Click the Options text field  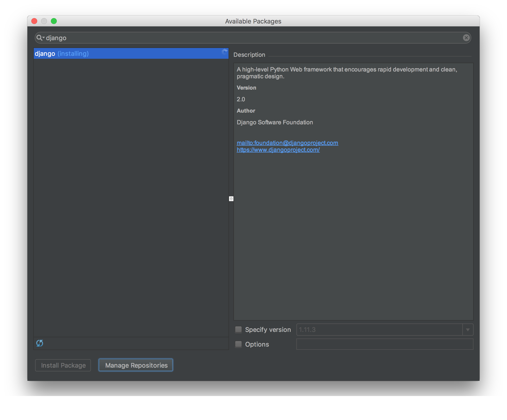pyautogui.click(x=385, y=344)
